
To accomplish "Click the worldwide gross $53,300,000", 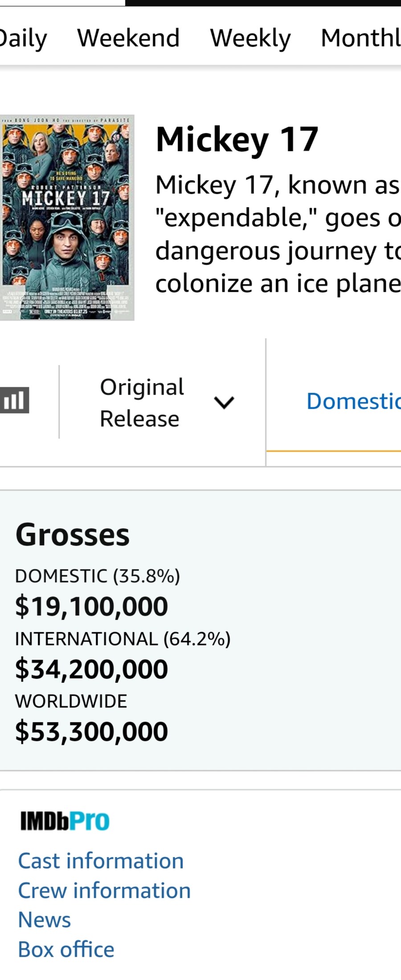I will [92, 731].
